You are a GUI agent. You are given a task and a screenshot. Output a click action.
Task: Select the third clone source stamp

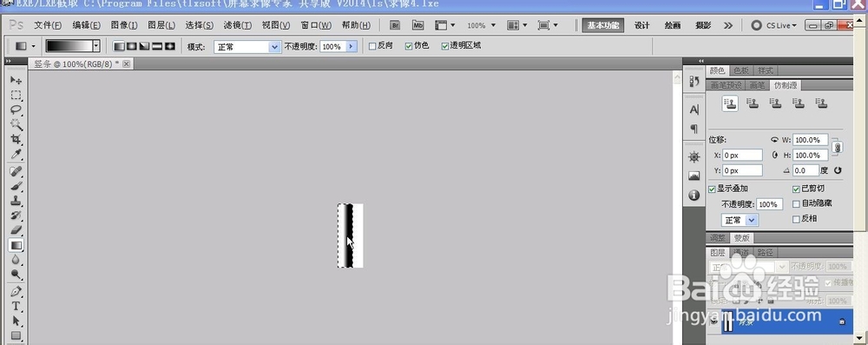click(775, 103)
